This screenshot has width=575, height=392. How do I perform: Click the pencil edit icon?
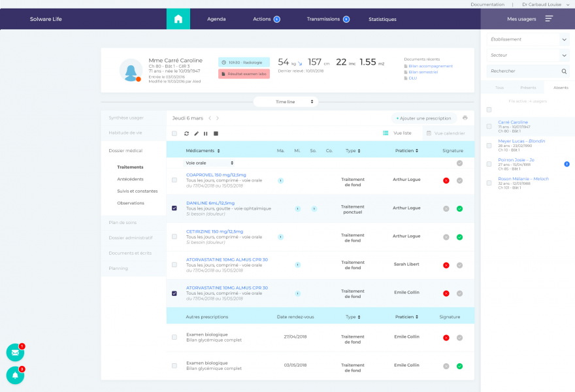197,133
